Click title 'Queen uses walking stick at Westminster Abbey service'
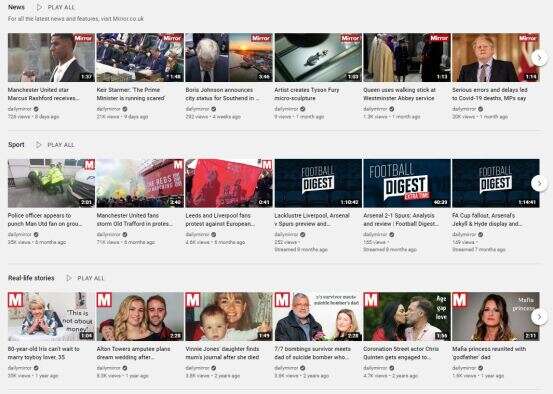Image resolution: width=553 pixels, height=394 pixels. point(400,94)
